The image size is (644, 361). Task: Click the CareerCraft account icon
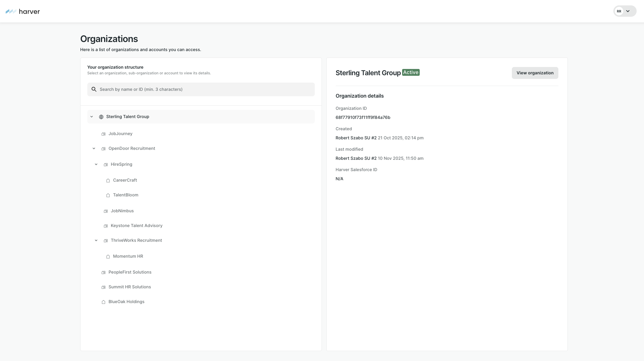pos(108,180)
